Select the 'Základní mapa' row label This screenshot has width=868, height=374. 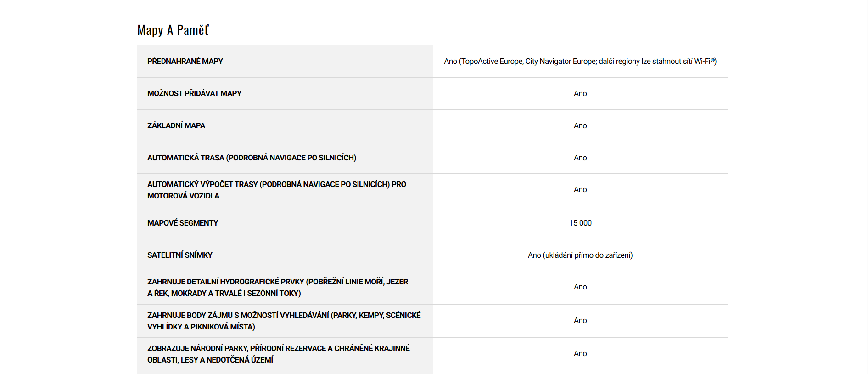pyautogui.click(x=176, y=125)
